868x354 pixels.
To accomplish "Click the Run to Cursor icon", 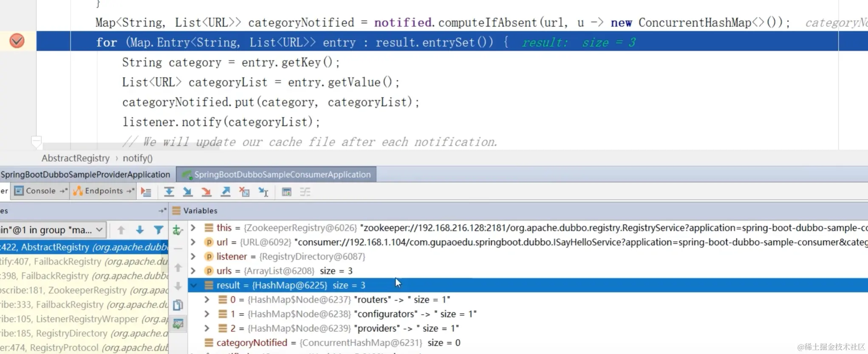I will coord(263,192).
